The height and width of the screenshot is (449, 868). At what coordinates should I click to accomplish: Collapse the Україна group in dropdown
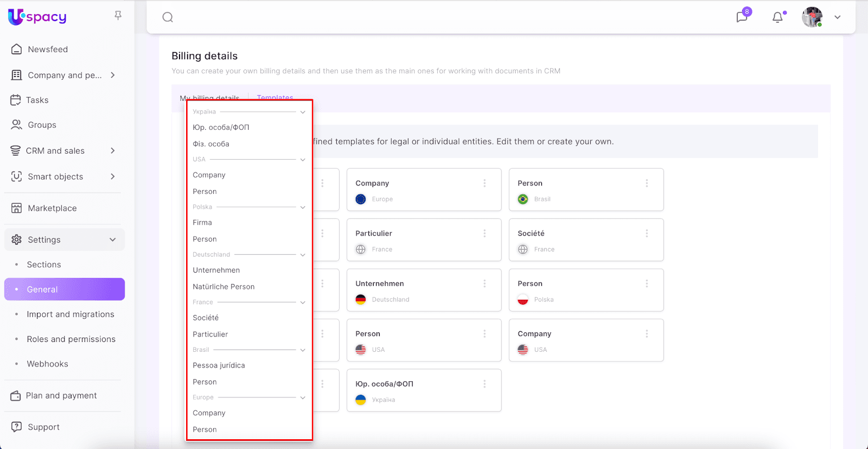click(x=303, y=112)
